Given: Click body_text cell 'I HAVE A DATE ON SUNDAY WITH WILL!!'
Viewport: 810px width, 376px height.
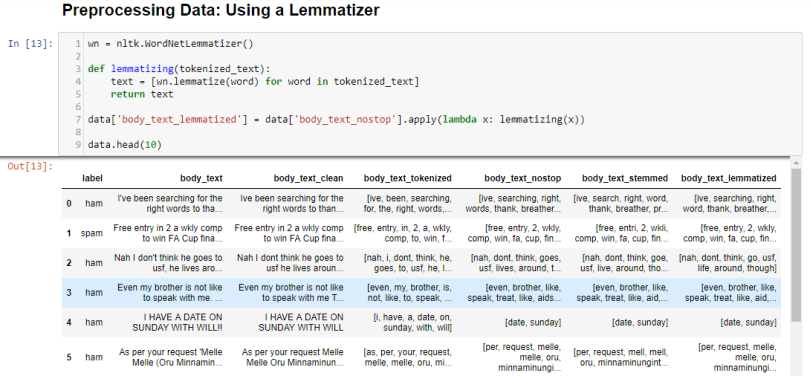Looking at the screenshot, I should [x=178, y=322].
